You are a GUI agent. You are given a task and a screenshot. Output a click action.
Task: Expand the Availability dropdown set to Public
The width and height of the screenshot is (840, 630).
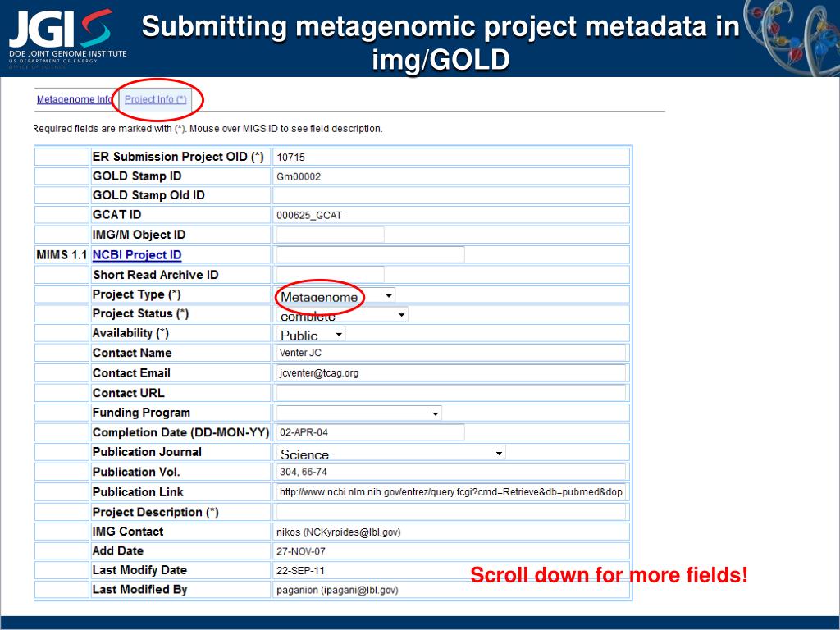(x=311, y=335)
